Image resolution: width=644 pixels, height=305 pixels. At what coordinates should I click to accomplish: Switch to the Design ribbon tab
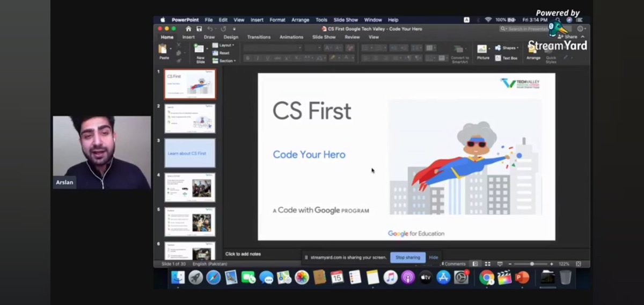231,37
